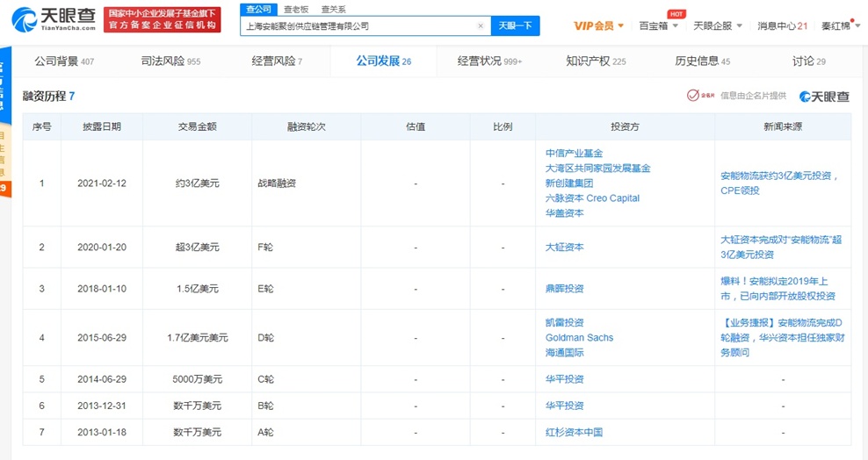This screenshot has height=460, width=868.
Task: Open investor Goldman Sachs
Action: (579, 337)
